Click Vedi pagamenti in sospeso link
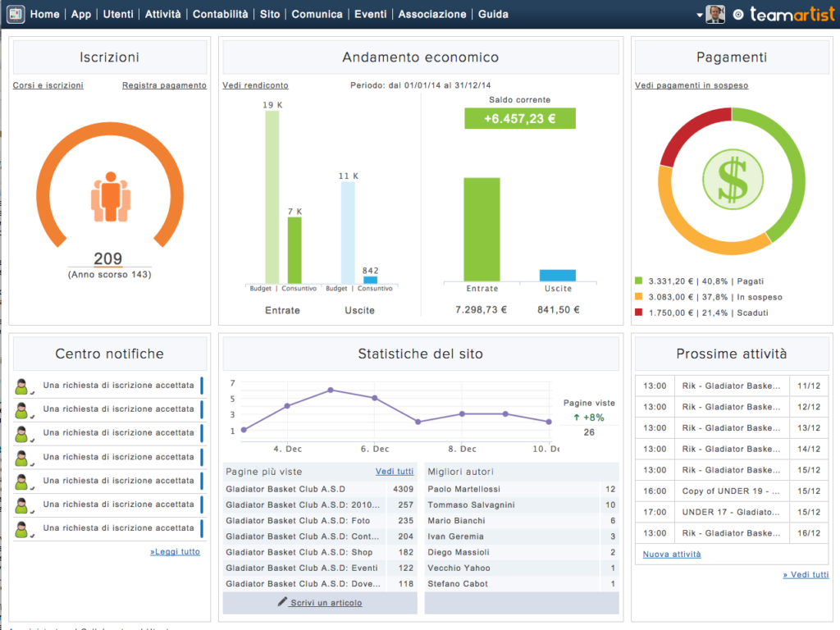Viewport: 840px width, 630px height. pos(692,85)
